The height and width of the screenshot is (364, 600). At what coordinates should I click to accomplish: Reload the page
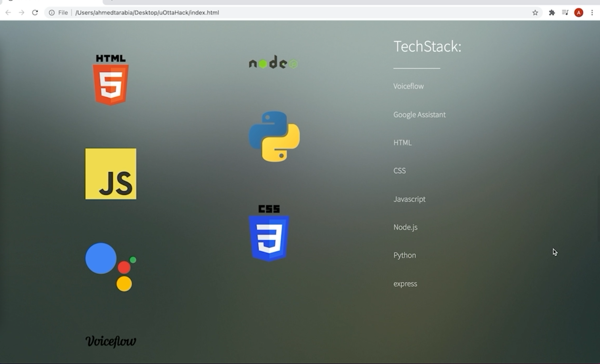(x=35, y=13)
